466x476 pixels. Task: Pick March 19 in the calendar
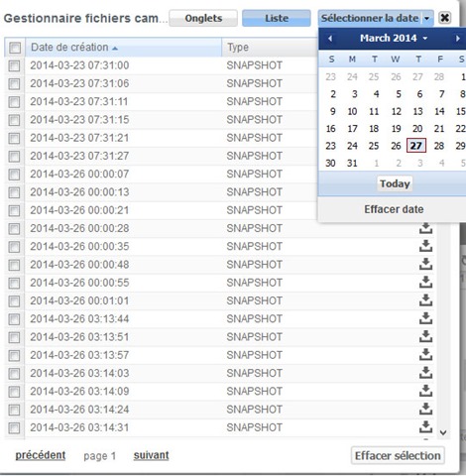click(x=396, y=129)
